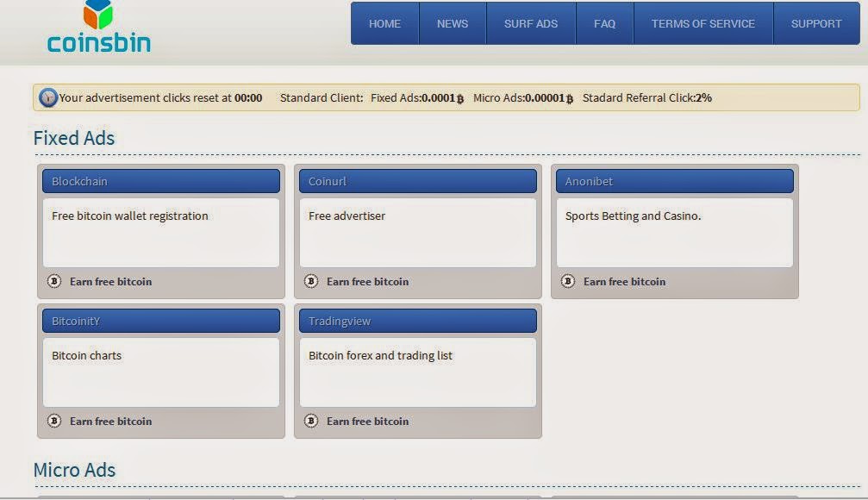Viewport: 868px width, 500px height.
Task: Click the 'Fixed Ads' section heading
Action: pos(74,138)
